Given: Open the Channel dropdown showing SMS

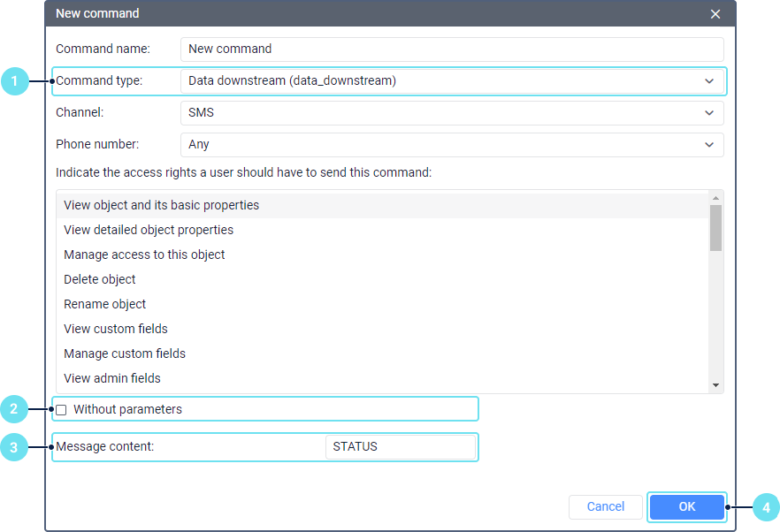Looking at the screenshot, I should coord(452,113).
